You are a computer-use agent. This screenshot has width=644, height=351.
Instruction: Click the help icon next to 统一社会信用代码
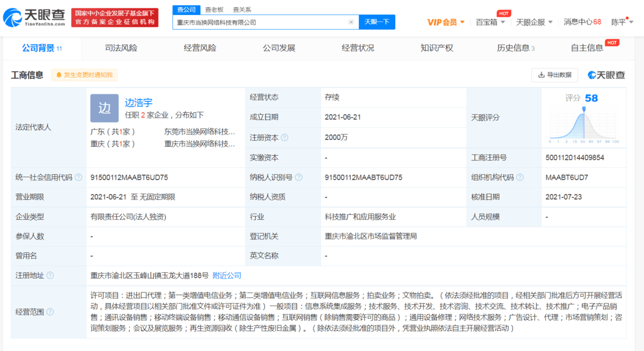[x=79, y=177]
